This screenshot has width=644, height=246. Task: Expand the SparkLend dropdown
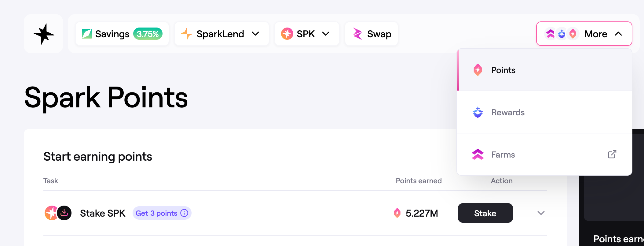255,34
